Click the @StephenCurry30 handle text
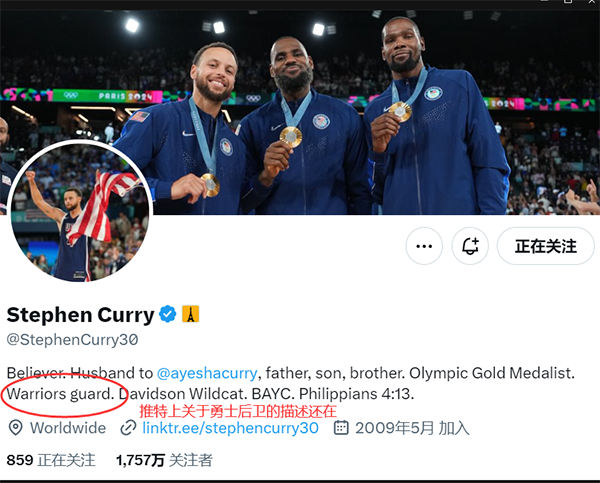Screen dimensions: 600x483 [72, 340]
